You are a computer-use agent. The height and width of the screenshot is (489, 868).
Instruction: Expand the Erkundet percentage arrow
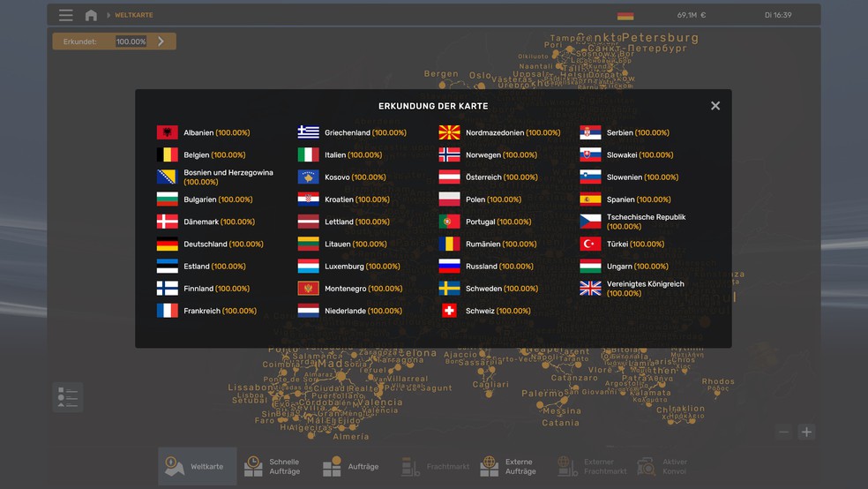pos(161,41)
